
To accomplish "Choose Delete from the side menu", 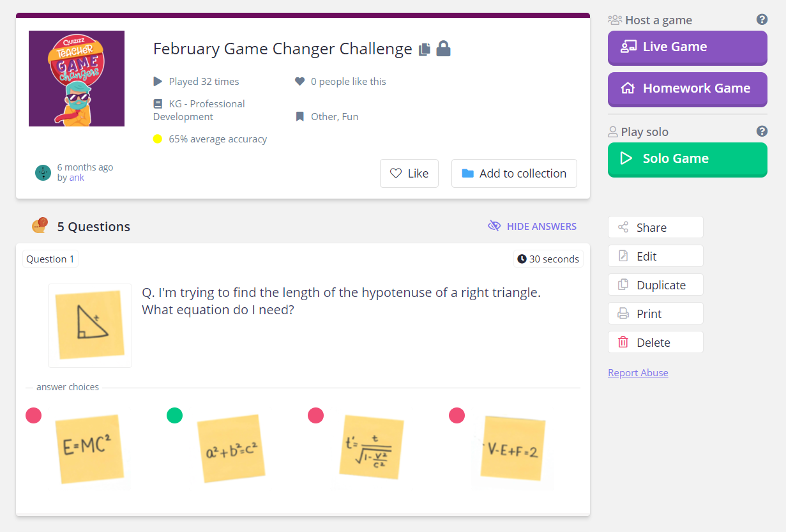I will [656, 342].
